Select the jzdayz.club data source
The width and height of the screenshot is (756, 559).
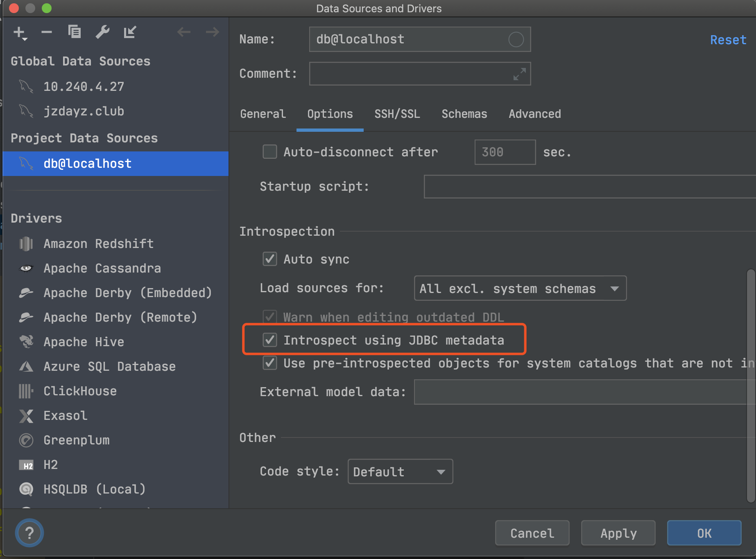(x=115, y=111)
